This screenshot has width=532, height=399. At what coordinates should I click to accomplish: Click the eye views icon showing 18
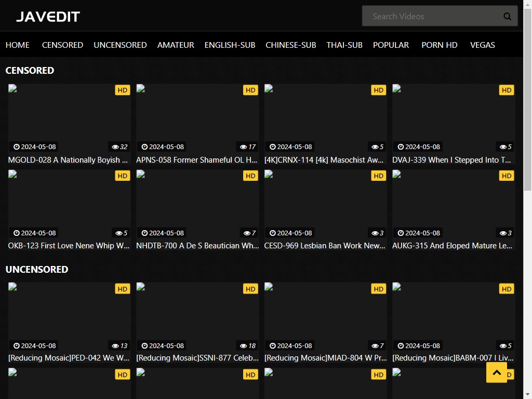coord(243,346)
